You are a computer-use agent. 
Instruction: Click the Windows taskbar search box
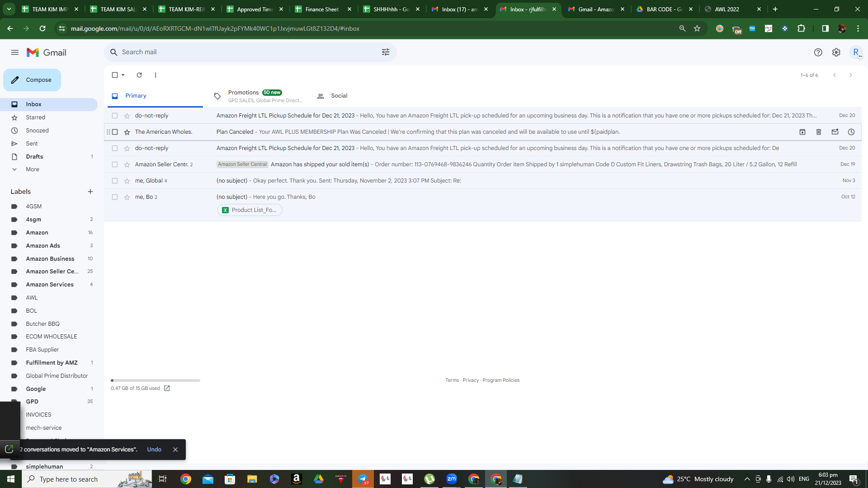87,479
